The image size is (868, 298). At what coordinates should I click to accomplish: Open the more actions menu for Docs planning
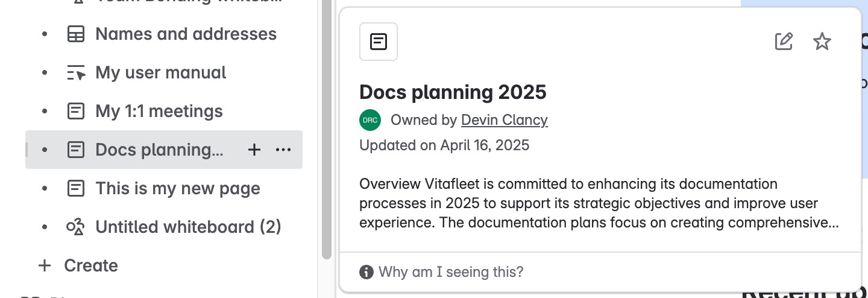[283, 150]
